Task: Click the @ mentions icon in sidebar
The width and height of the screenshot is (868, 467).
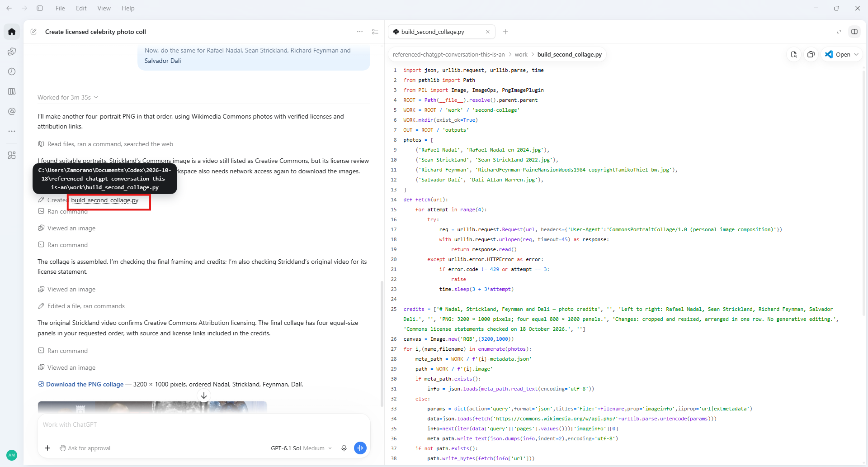Action: pyautogui.click(x=12, y=111)
